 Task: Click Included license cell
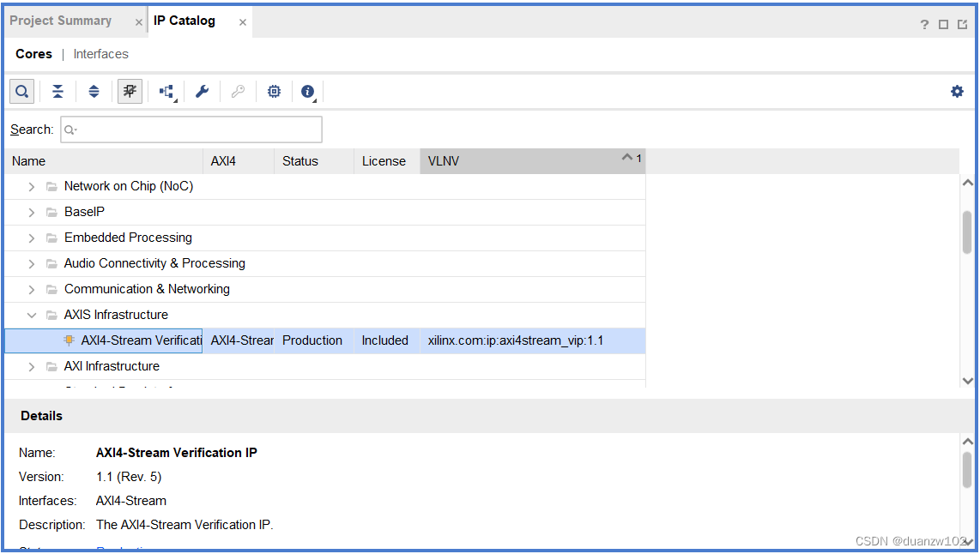pyautogui.click(x=385, y=341)
